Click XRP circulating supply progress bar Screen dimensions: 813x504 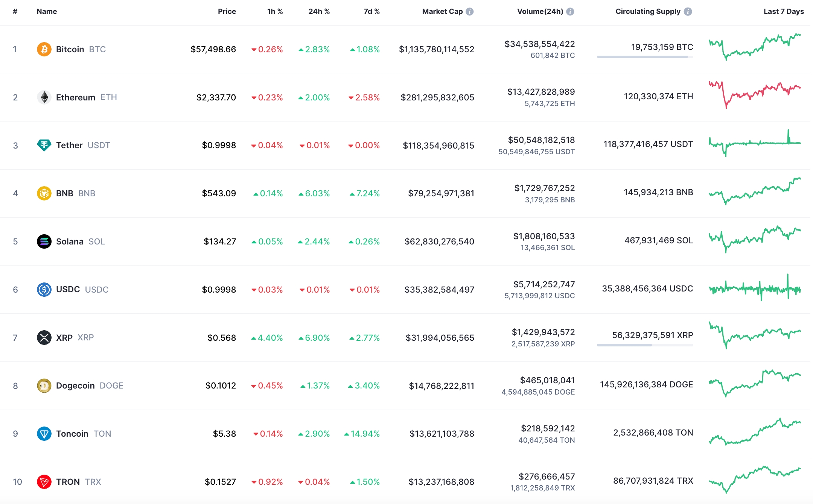point(645,345)
